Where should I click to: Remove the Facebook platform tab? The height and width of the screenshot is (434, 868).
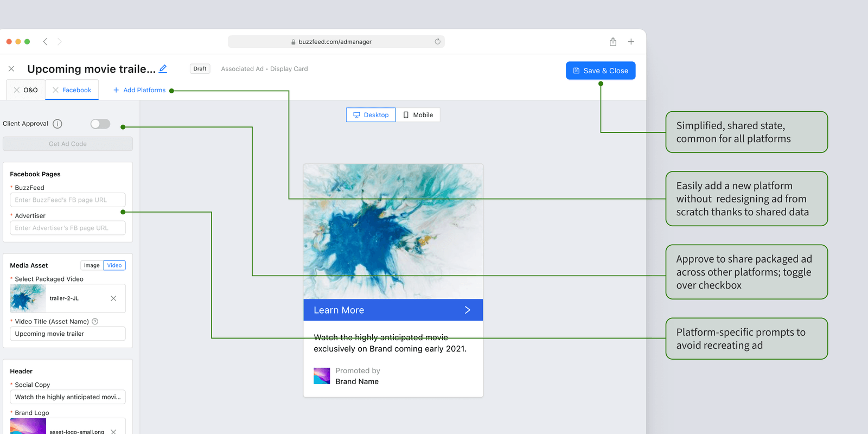pos(55,90)
